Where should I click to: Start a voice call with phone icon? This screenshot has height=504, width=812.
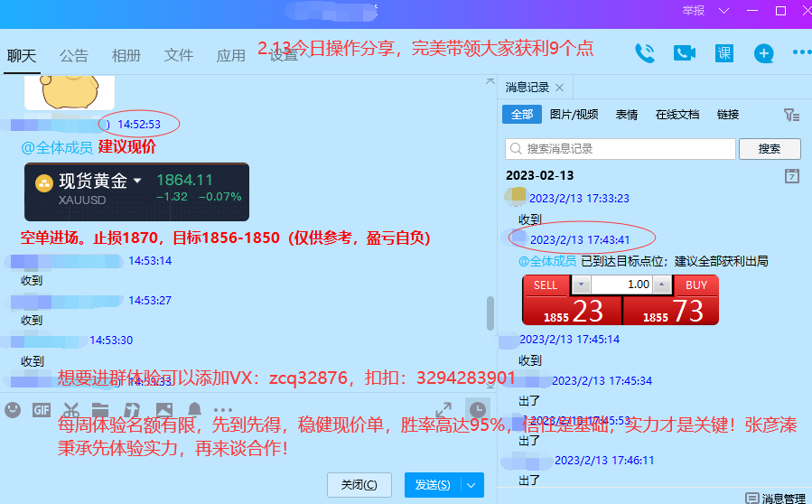tap(645, 52)
